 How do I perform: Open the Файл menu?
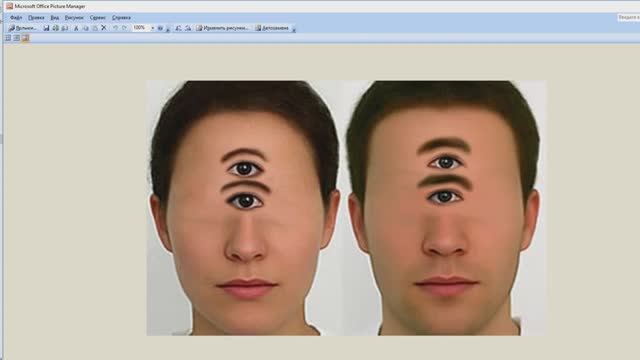point(16,18)
